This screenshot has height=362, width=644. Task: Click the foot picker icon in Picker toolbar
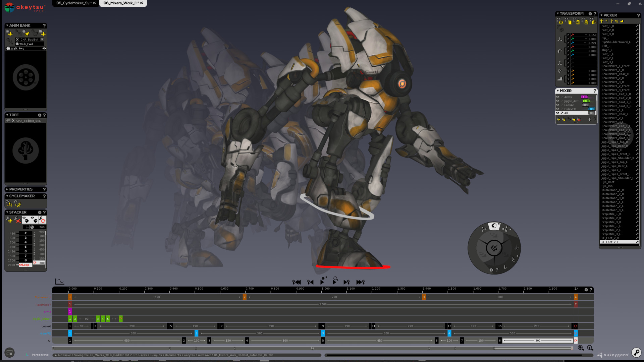622,21
